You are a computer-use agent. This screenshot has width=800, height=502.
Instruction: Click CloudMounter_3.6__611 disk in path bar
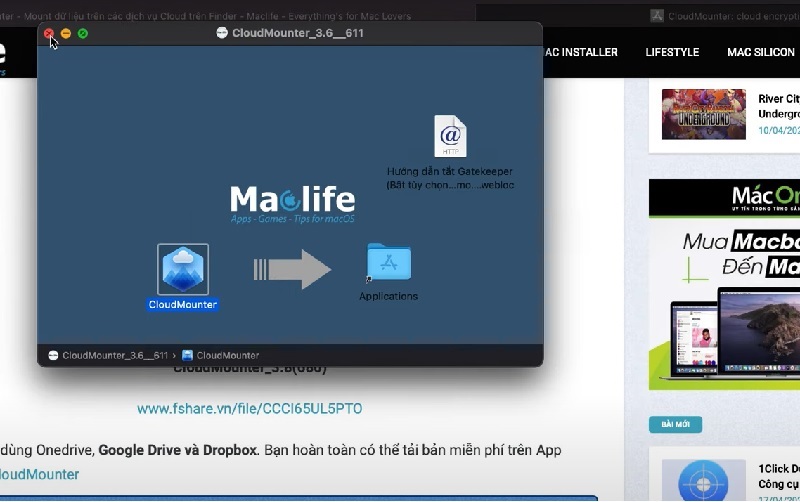coord(108,355)
